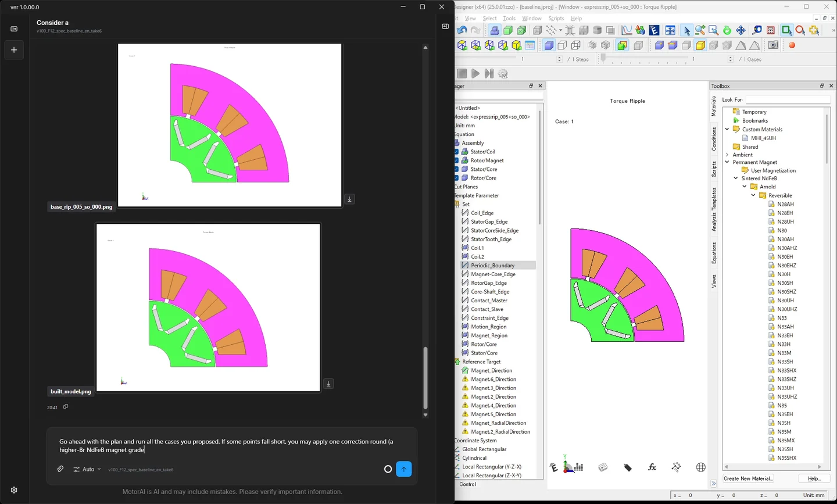Screen dimensions: 837x504
Task: Click the fit-to-window view icon
Action: pyautogui.click(x=670, y=30)
